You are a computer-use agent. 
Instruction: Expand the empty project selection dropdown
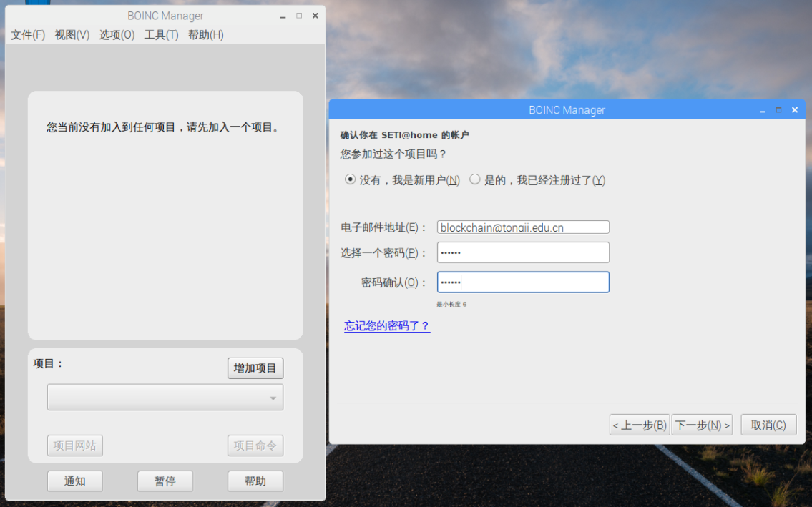click(x=165, y=397)
